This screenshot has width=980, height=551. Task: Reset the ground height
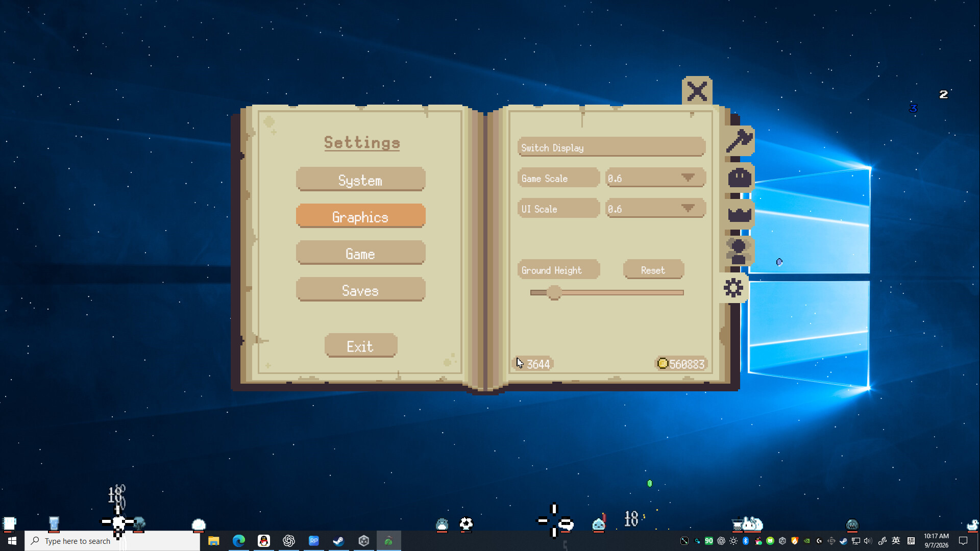(x=653, y=270)
